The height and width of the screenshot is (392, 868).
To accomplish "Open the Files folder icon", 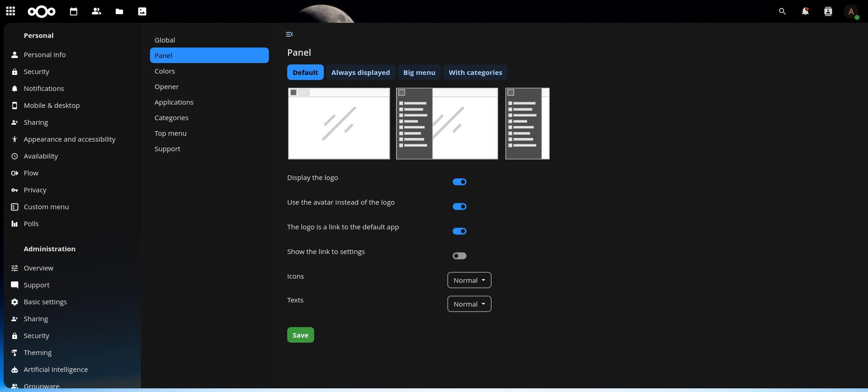I will click(119, 11).
